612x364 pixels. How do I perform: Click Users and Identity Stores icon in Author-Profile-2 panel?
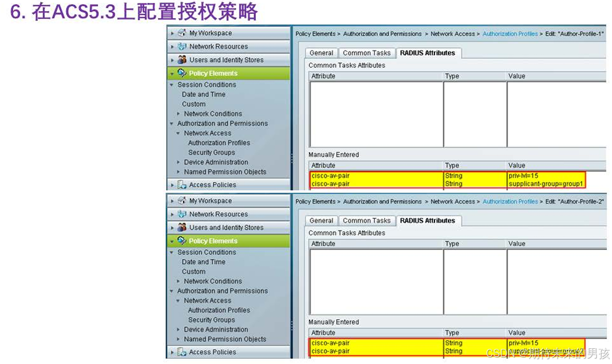(182, 227)
